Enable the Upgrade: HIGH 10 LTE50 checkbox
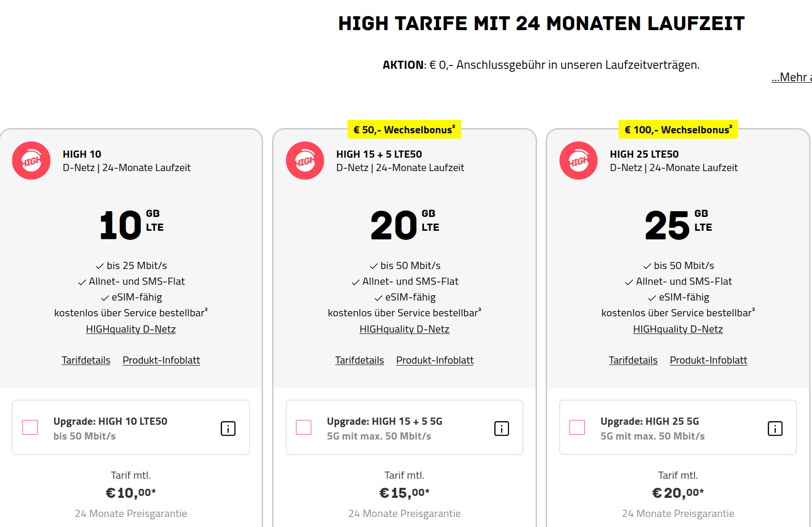 point(30,427)
